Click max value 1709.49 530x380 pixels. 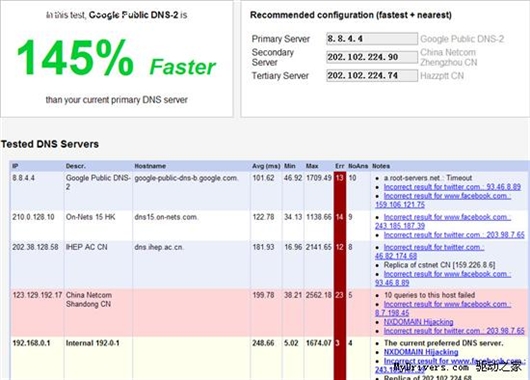319,178
